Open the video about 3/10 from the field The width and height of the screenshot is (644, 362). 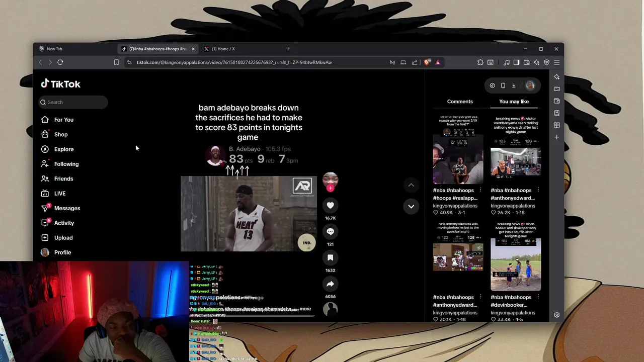coord(458,150)
